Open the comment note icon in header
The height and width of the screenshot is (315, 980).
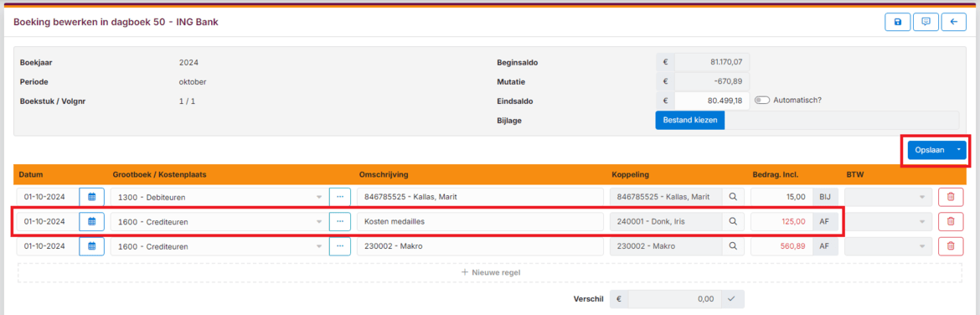(x=926, y=22)
